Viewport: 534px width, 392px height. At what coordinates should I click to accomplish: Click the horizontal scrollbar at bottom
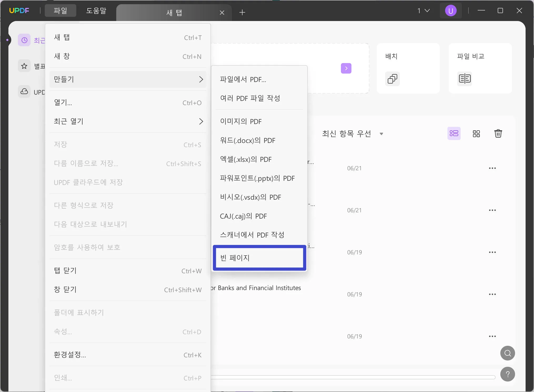point(353,377)
